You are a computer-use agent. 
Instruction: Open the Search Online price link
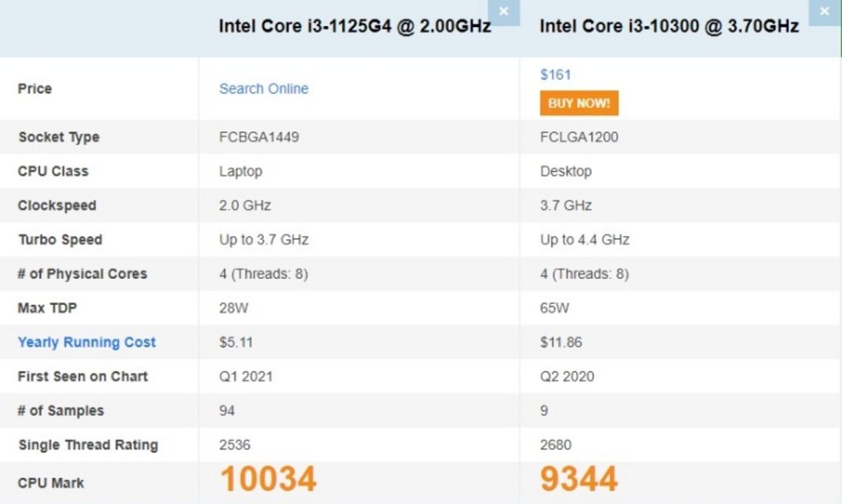[264, 89]
